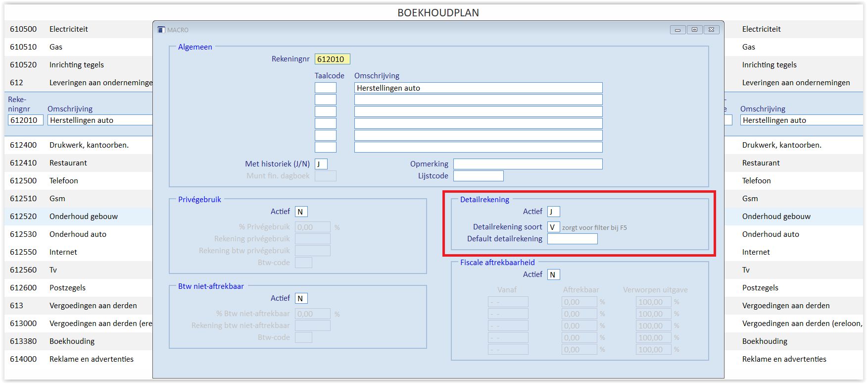The image size is (868, 384).
Task: Select account row 612560 Tv
Action: coord(79,270)
